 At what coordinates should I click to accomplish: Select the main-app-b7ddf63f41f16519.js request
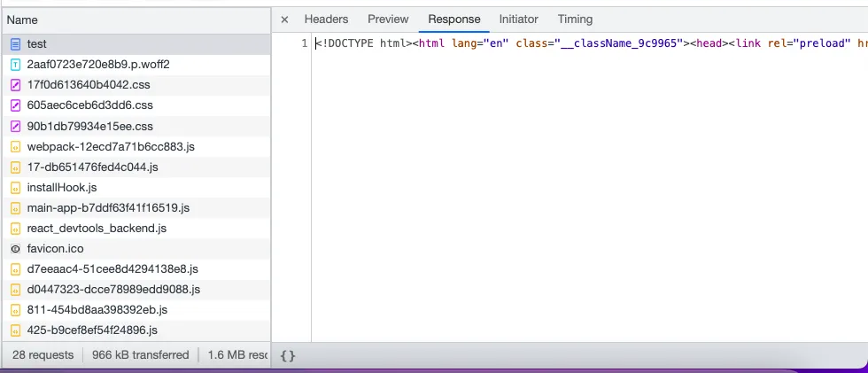(x=136, y=208)
